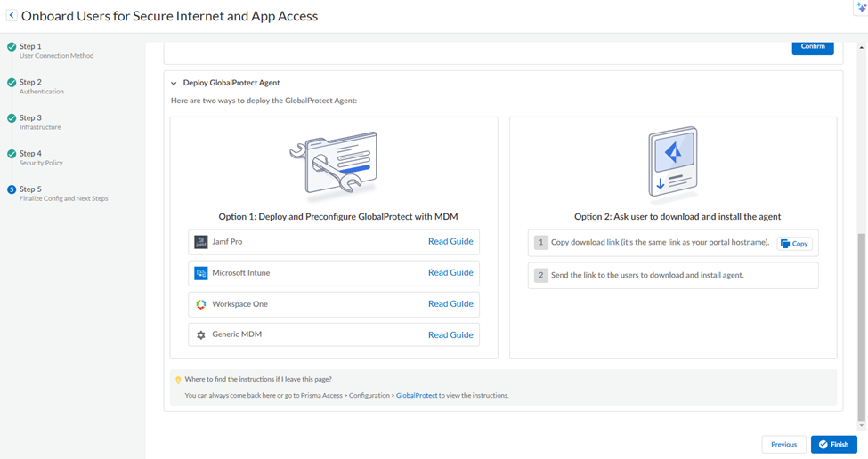Open the Read Guide link for Microsoft Intune
This screenshot has height=459, width=868.
[450, 272]
